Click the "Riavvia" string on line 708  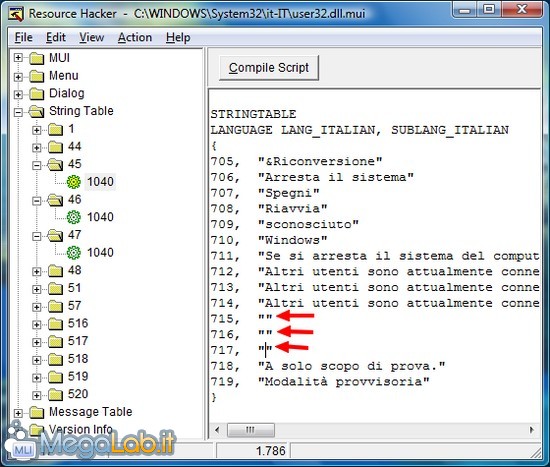coord(293,209)
